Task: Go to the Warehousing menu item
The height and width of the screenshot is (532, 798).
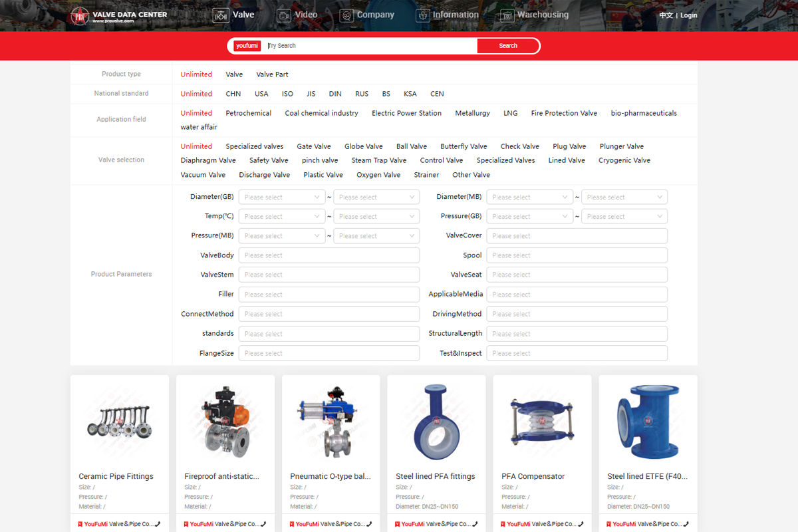Action: [543, 15]
